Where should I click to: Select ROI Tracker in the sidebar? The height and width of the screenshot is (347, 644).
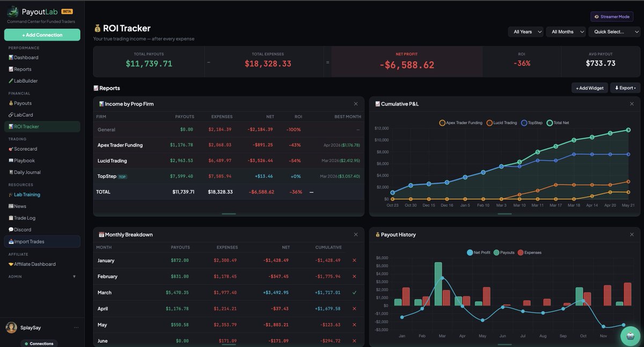tap(42, 127)
